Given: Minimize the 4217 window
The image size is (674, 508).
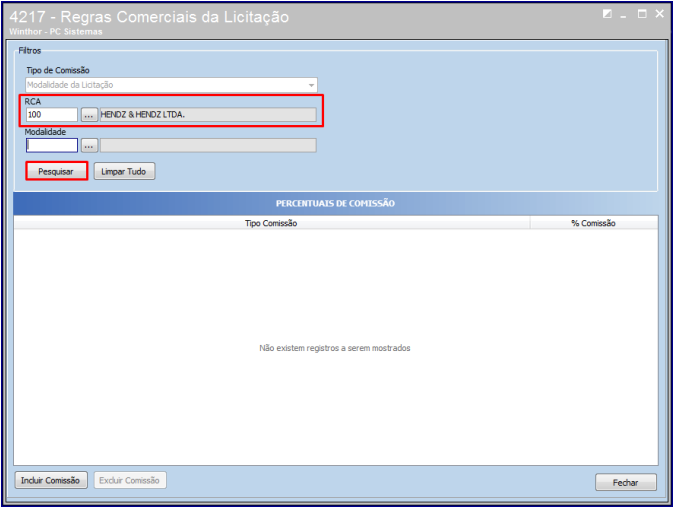Looking at the screenshot, I should [x=623, y=15].
